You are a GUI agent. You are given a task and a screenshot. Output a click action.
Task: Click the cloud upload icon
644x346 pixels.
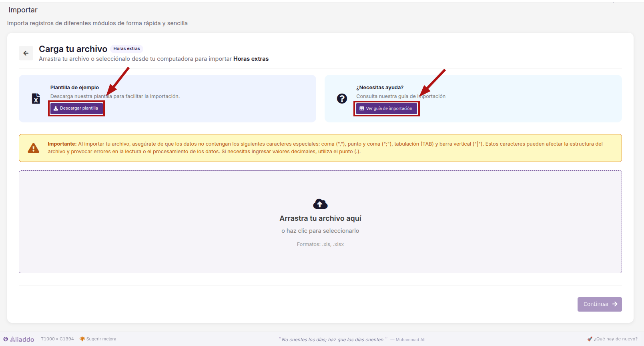(320, 204)
